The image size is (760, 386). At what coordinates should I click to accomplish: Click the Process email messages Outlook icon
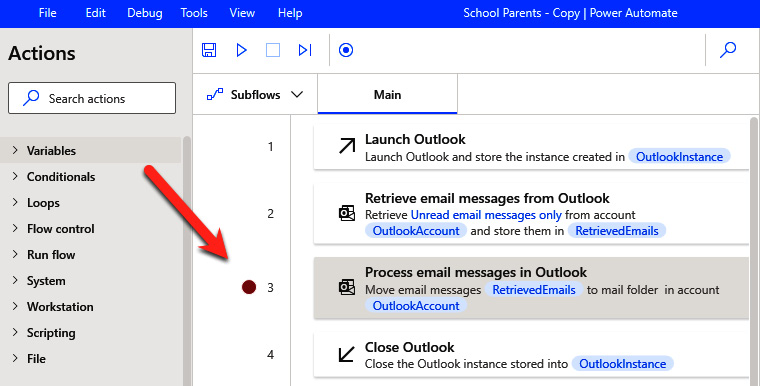click(347, 287)
